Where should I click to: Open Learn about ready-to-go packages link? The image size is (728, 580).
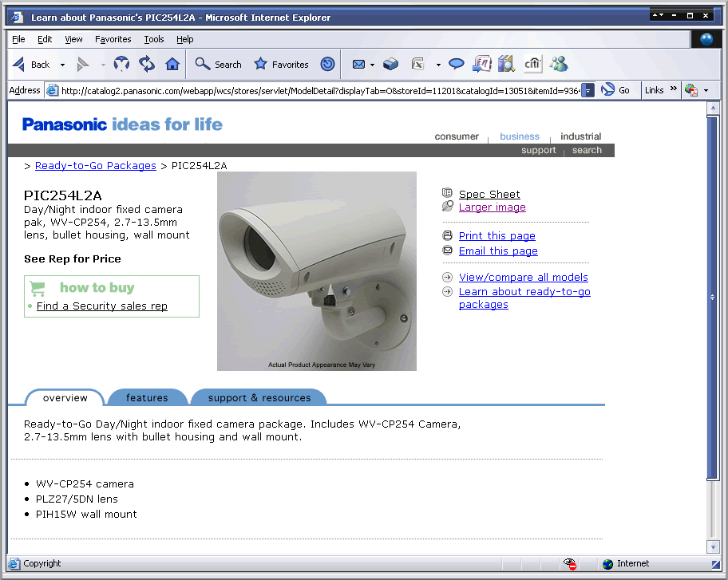click(524, 298)
